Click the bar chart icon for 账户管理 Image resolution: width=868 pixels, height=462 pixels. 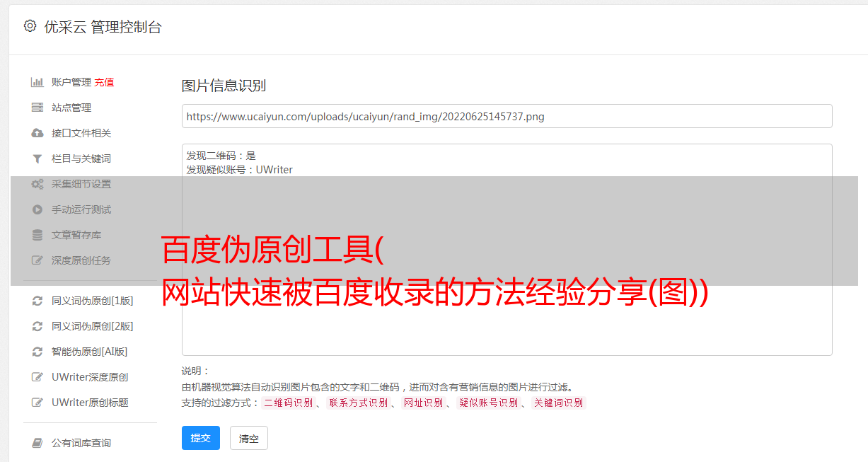(x=37, y=82)
